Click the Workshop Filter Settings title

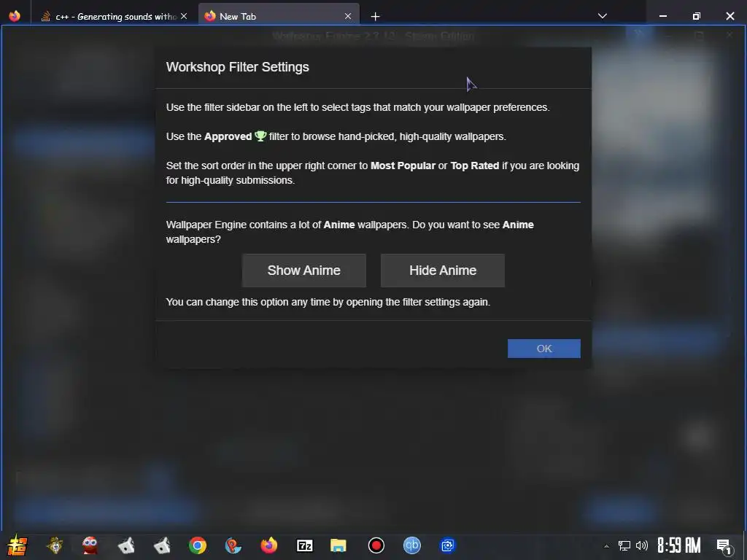click(x=237, y=66)
